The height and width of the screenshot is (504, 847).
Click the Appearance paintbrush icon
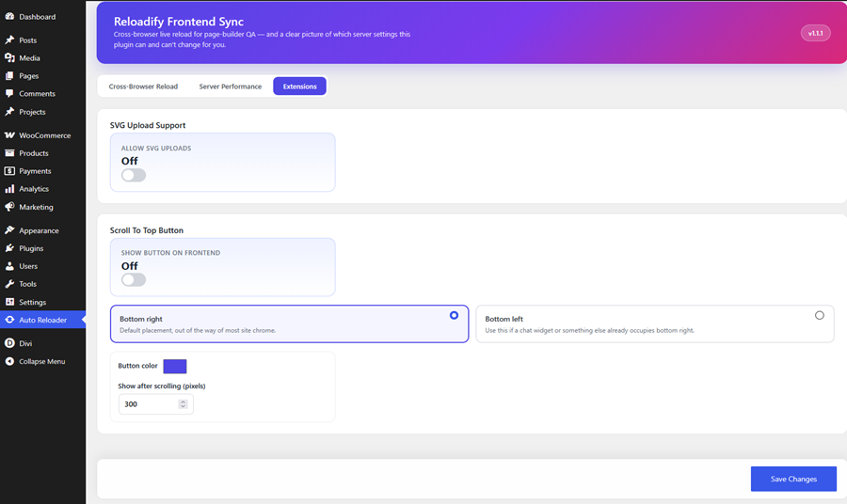click(9, 229)
